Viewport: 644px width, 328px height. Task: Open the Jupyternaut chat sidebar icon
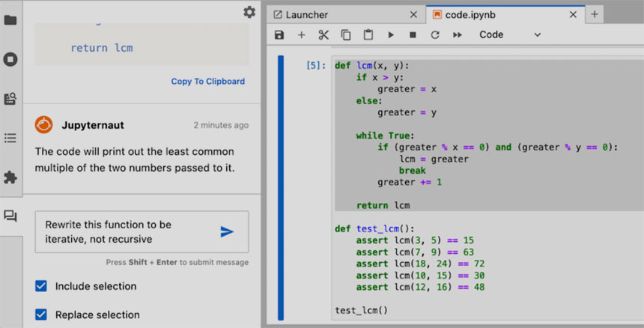click(10, 216)
